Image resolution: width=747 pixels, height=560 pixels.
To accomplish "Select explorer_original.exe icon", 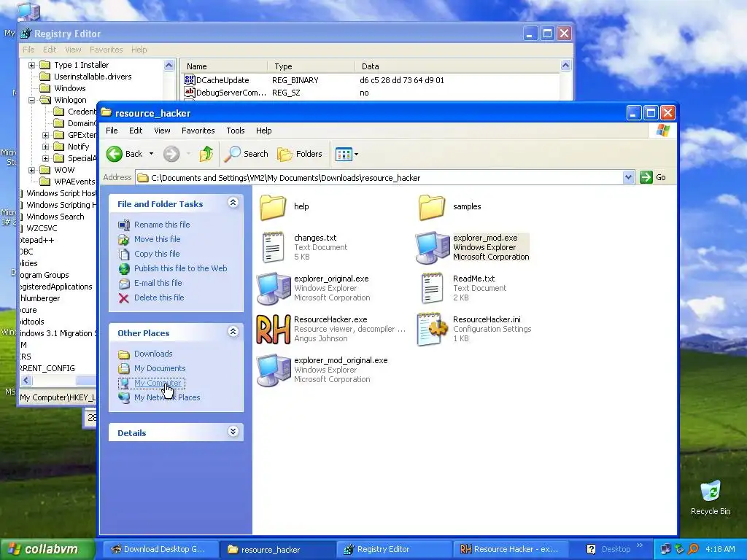I will point(273,289).
